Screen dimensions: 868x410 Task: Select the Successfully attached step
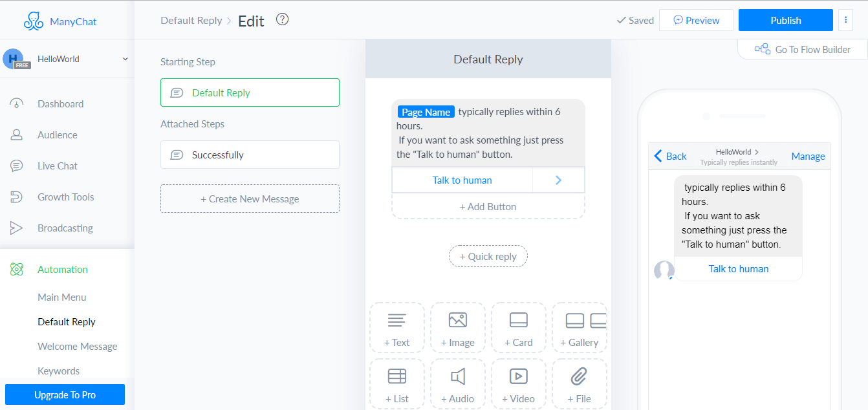[x=250, y=155]
